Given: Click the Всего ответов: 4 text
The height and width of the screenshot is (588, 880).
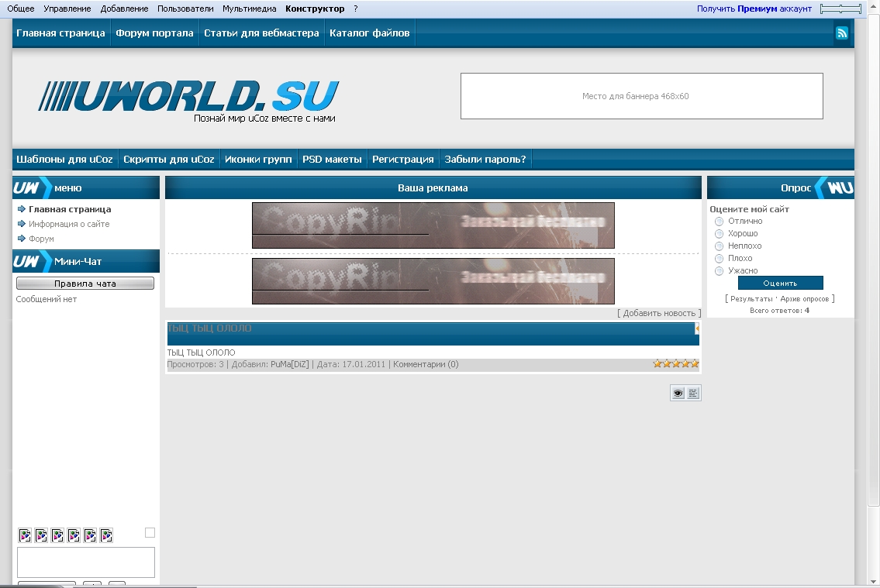Looking at the screenshot, I should [x=779, y=311].
